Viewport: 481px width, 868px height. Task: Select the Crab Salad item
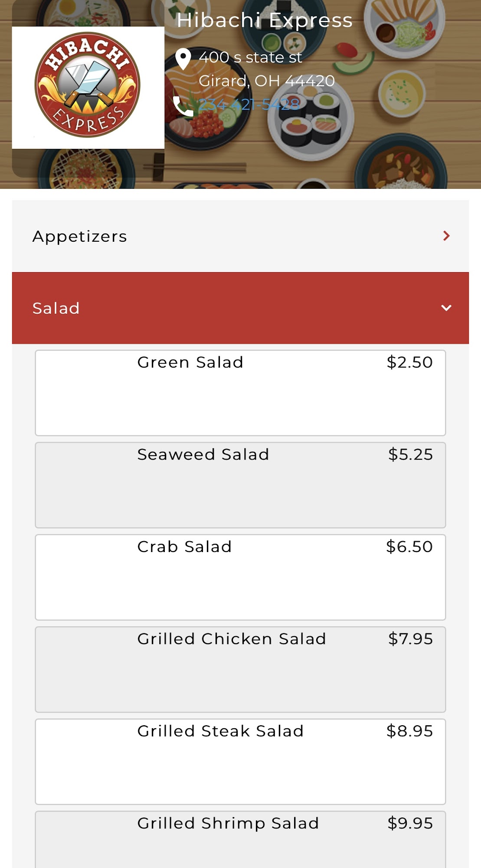184,547
